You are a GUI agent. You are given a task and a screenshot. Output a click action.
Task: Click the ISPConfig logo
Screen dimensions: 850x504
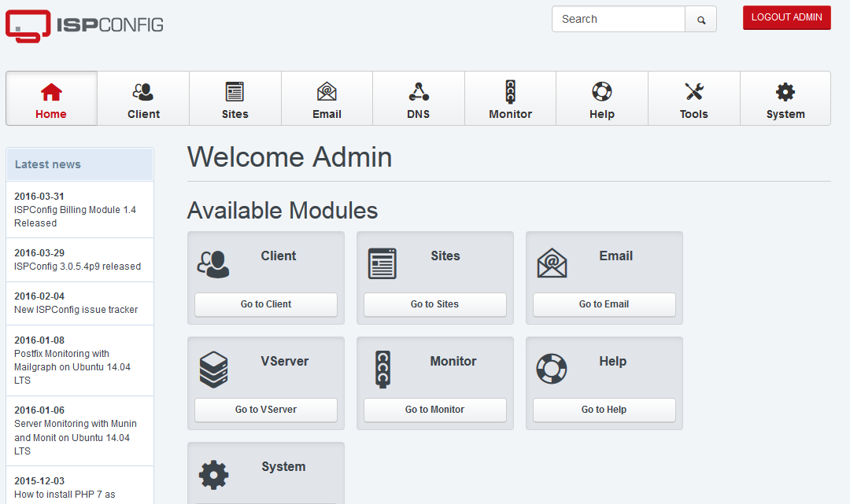[84, 25]
